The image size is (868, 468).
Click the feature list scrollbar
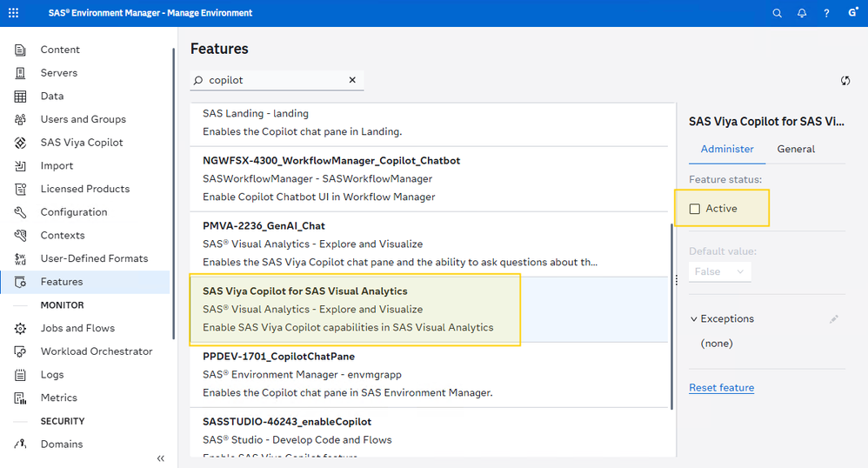coord(672,317)
